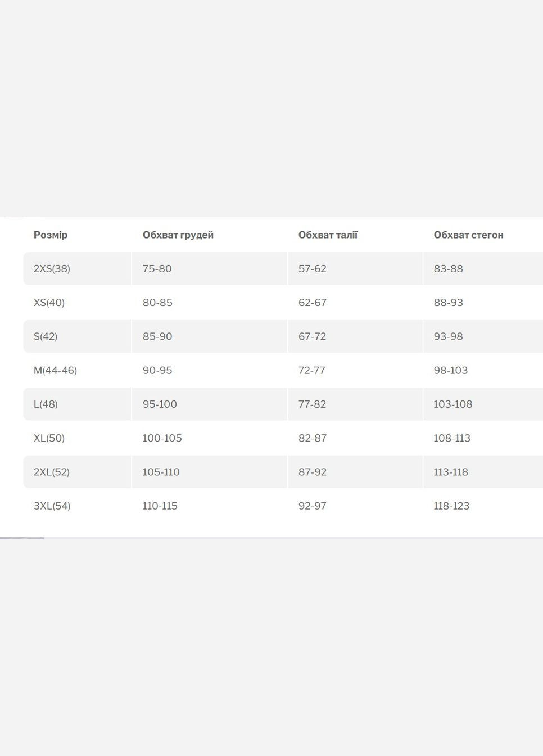This screenshot has height=756, width=543.
Task: Click chest value 100-105
Action: pos(162,438)
